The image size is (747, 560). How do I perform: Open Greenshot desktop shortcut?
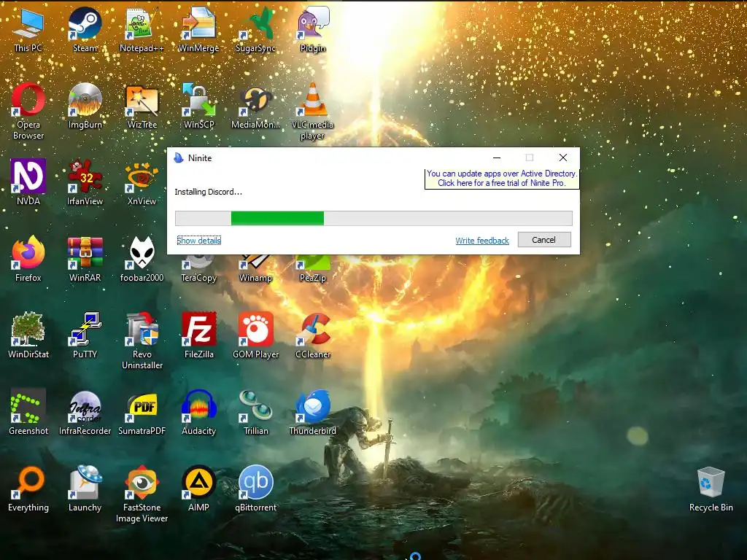pyautogui.click(x=28, y=412)
